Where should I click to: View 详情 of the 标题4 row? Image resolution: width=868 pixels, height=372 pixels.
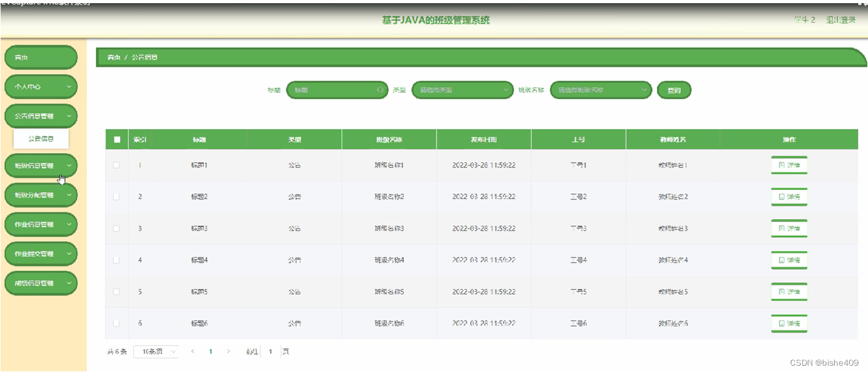point(789,260)
